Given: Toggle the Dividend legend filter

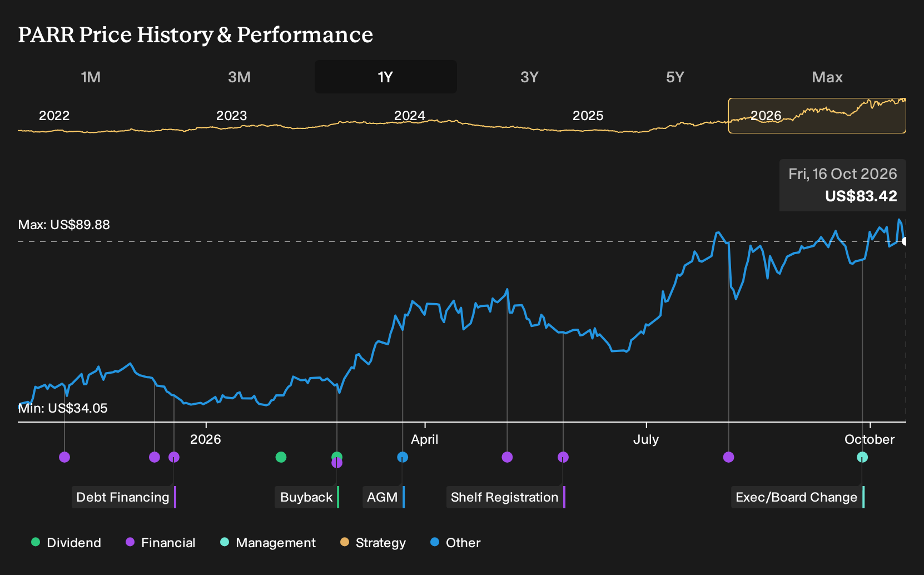Looking at the screenshot, I should pyautogui.click(x=66, y=543).
